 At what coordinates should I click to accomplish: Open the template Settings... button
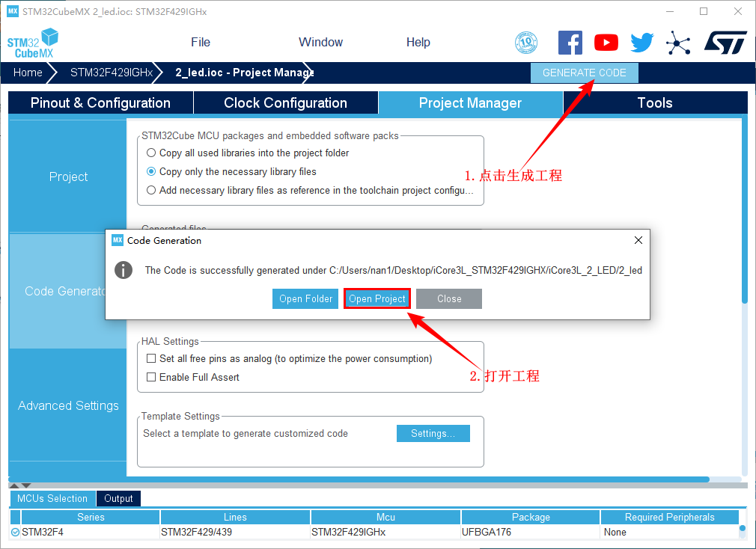(x=433, y=434)
